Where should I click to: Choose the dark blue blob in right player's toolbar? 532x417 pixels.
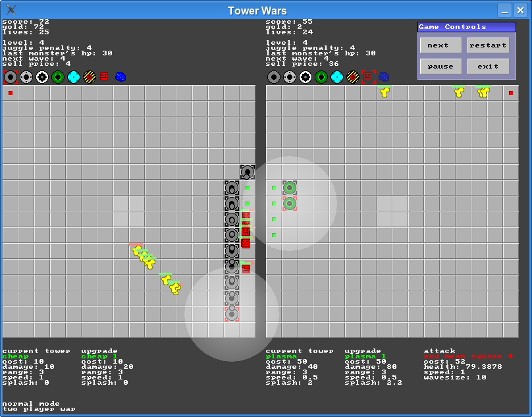tap(384, 77)
